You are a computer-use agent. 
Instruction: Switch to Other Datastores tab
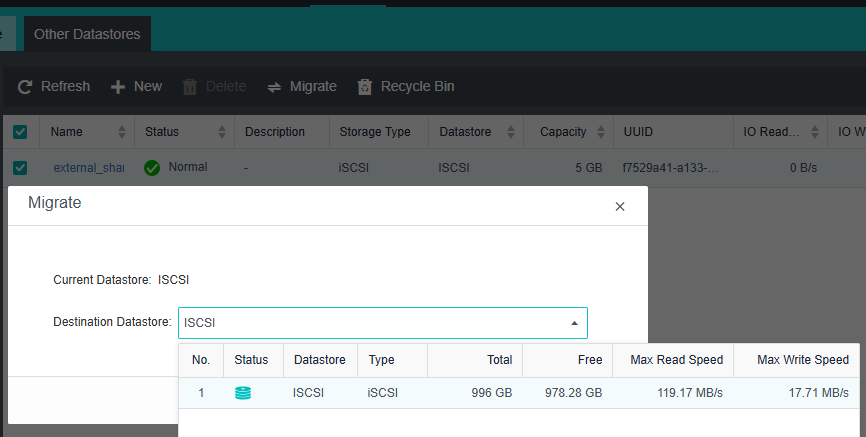coord(87,34)
